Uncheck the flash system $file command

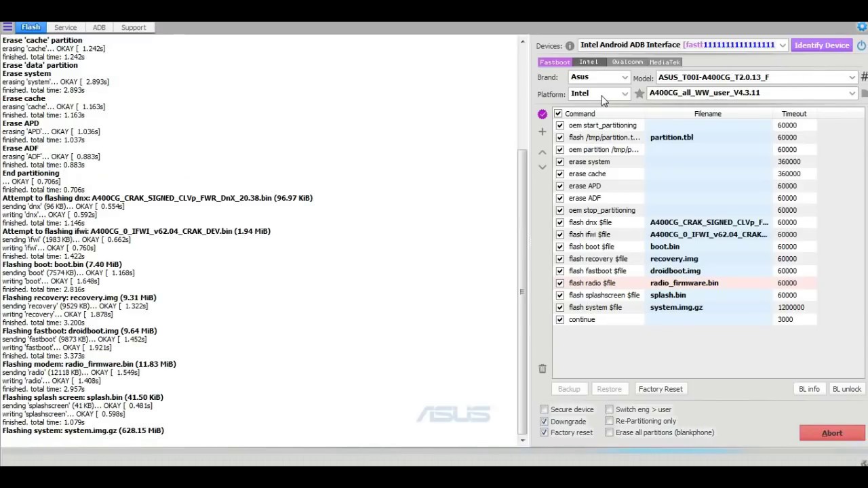point(560,308)
